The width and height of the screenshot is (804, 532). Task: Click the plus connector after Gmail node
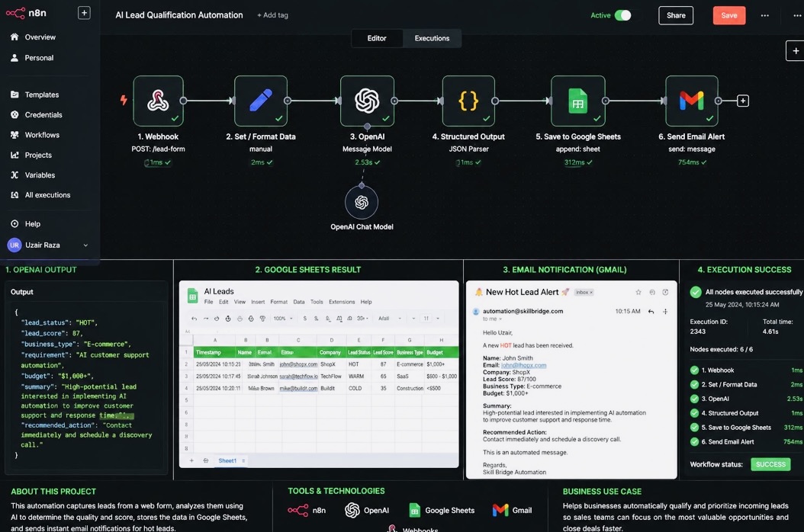(742, 101)
